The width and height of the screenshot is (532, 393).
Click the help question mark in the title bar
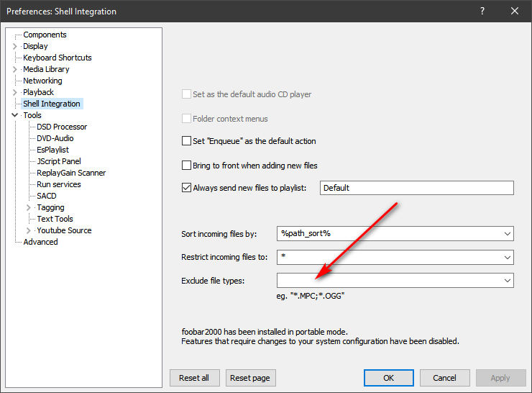(482, 12)
